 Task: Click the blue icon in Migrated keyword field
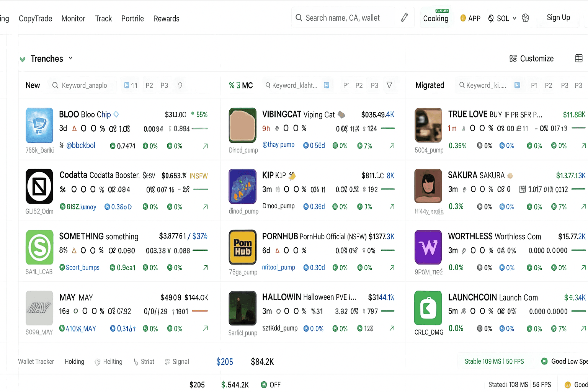tap(517, 85)
